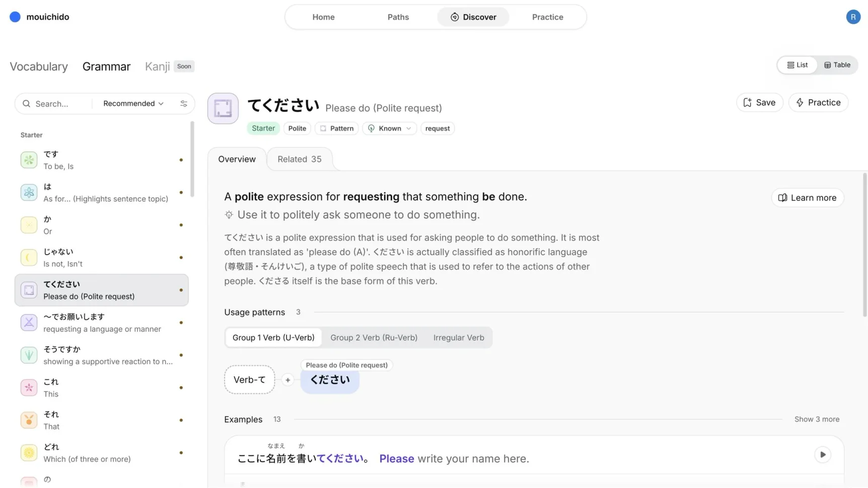Image resolution: width=868 pixels, height=488 pixels.
Task: Click the Verb-て pattern chip
Action: point(249,380)
